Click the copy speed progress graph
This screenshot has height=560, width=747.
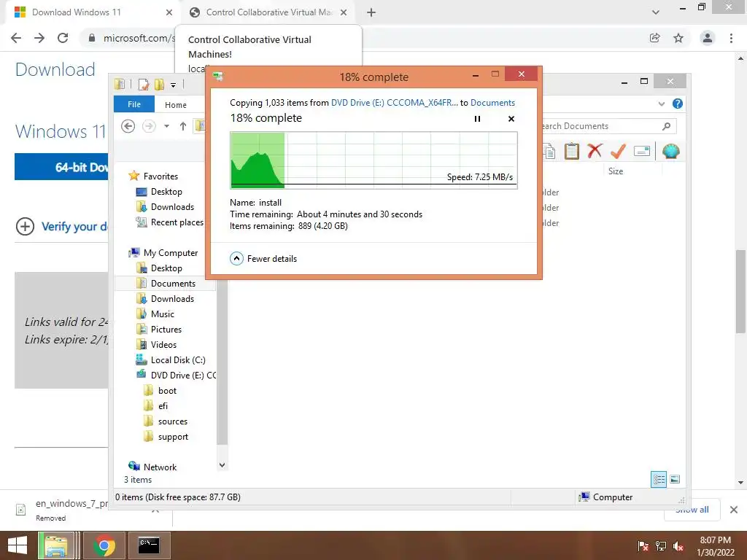[374, 160]
